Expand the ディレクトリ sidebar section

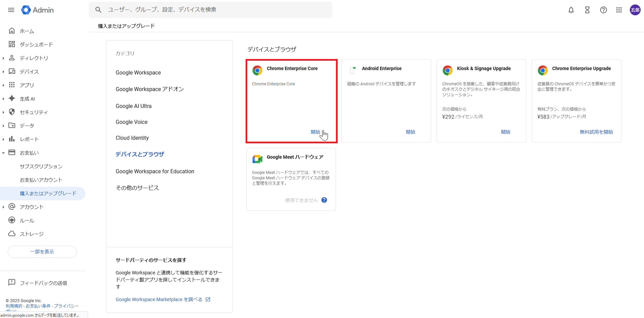(3, 58)
